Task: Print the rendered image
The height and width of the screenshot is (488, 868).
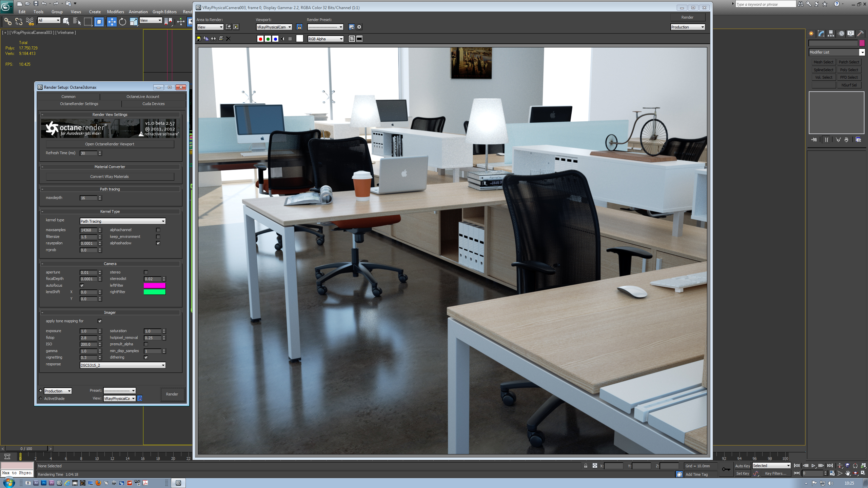Action: (221, 39)
